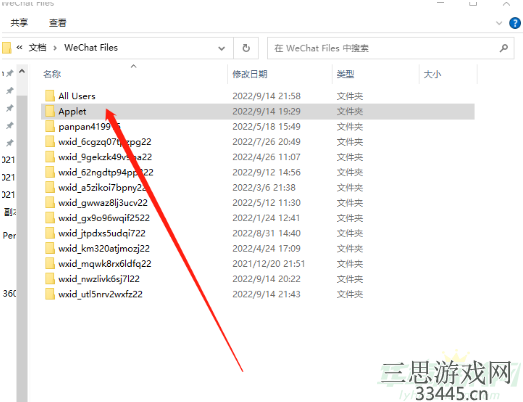This screenshot has width=523, height=402.
Task: Click the refresh icon beside address bar
Action: [x=246, y=48]
